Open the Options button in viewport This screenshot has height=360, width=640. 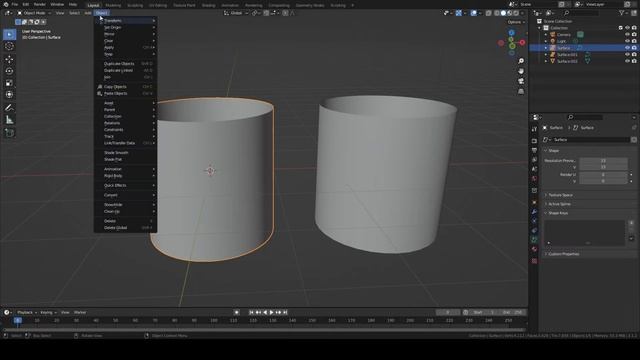[516, 22]
